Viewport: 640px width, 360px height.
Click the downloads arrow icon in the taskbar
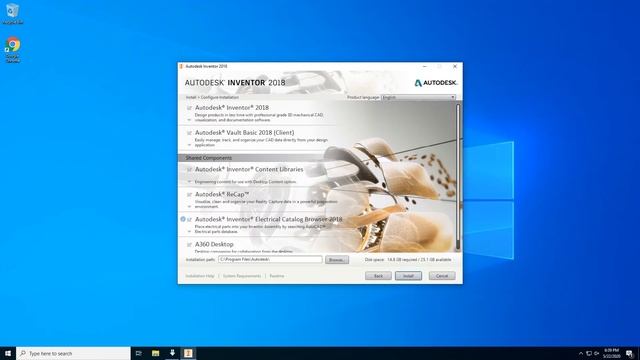point(172,353)
